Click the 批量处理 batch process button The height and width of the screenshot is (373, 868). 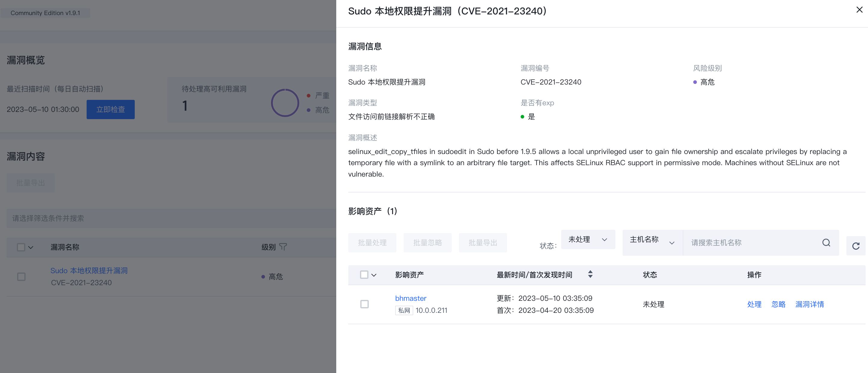(372, 243)
